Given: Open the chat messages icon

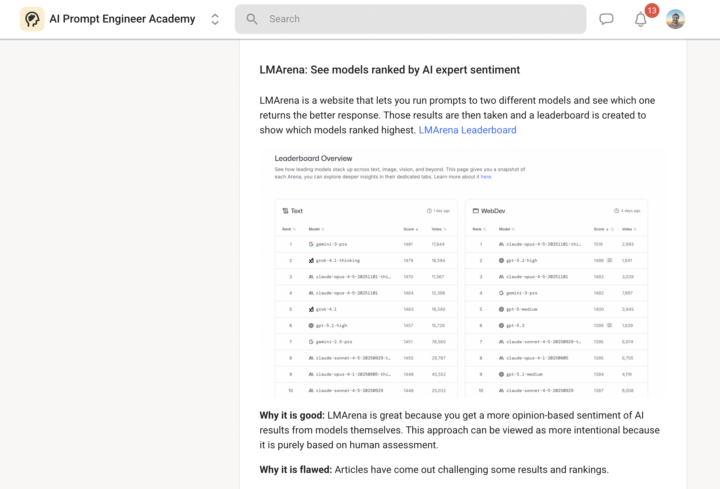Looking at the screenshot, I should pos(606,19).
